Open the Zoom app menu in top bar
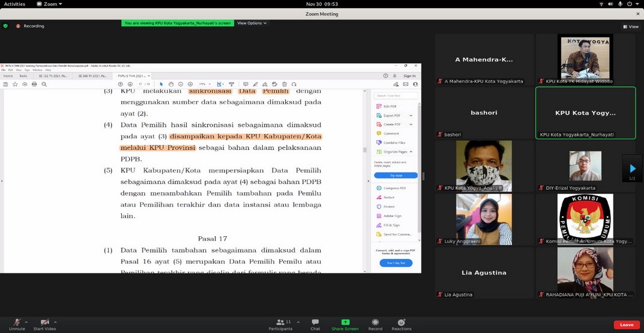Viewport: 644px width, 333px height. coord(49,4)
